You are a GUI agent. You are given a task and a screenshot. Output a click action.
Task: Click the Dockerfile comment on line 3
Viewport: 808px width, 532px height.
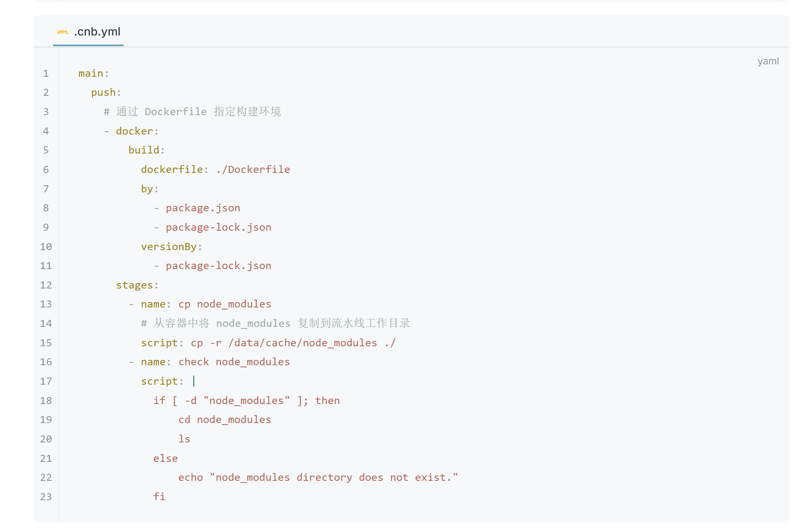(192, 112)
